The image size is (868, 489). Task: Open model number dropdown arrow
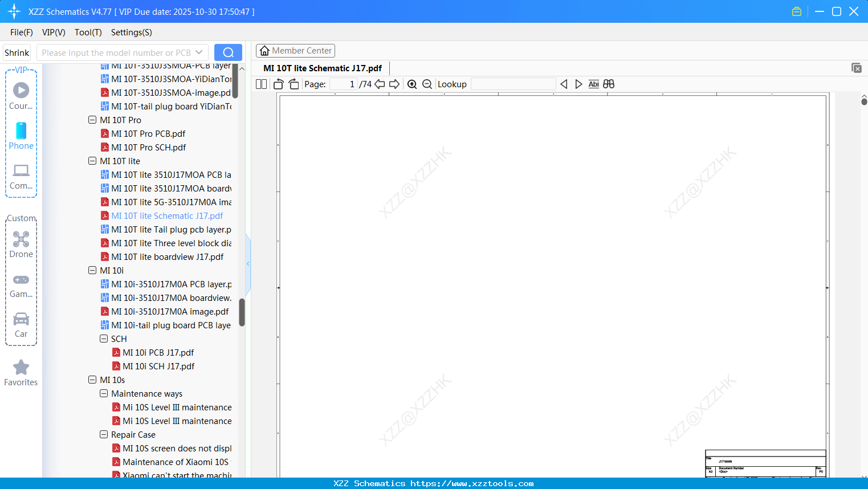coord(199,52)
